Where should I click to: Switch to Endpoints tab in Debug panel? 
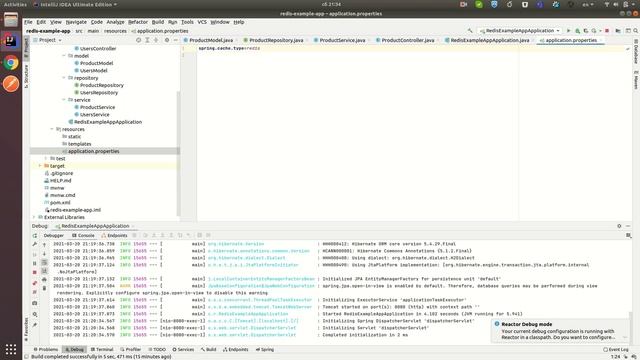[114, 236]
